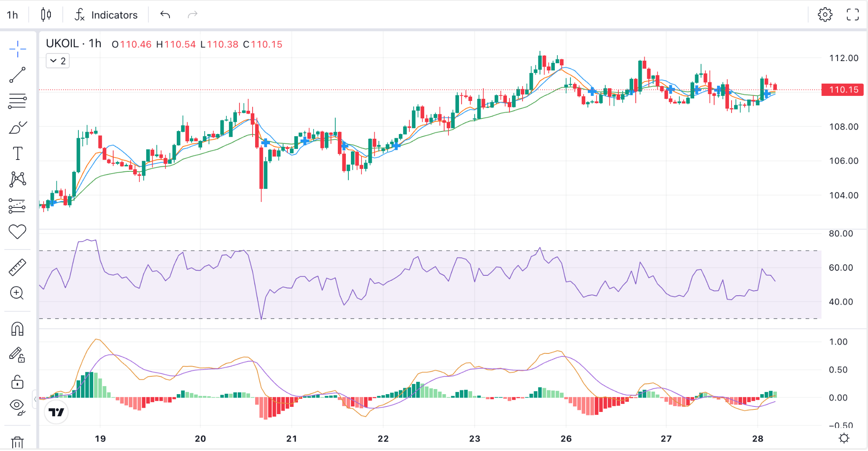
Task: Click the trash icon to remove drawings
Action: click(17, 443)
